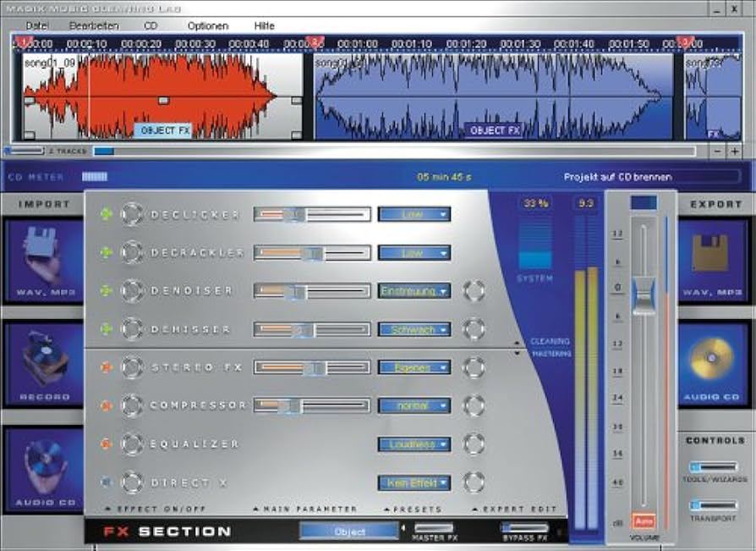
Task: Open Equalizer Loudness preset dropdown
Action: pyautogui.click(x=414, y=444)
